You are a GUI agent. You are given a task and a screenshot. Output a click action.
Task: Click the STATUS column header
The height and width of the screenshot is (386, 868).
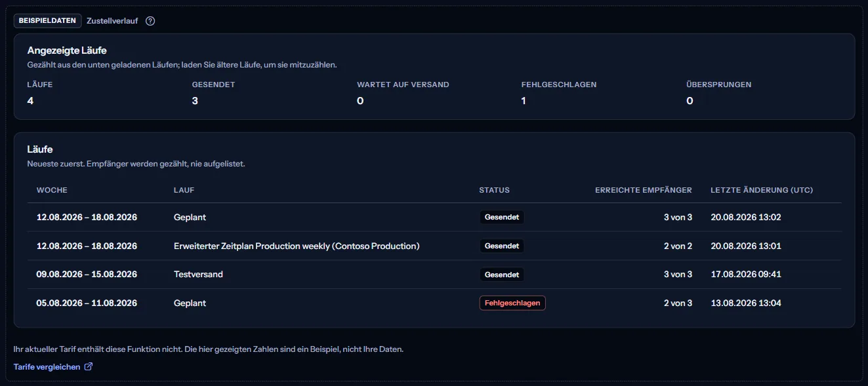pos(494,190)
